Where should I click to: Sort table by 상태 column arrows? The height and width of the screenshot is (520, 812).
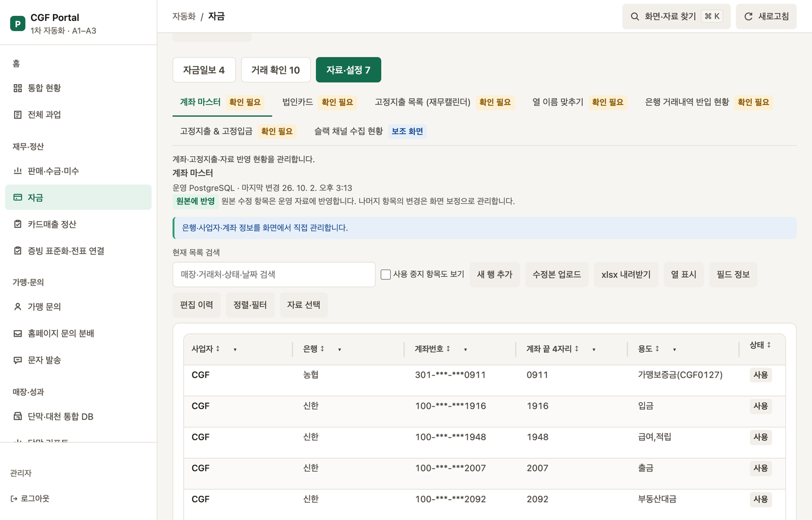click(769, 345)
